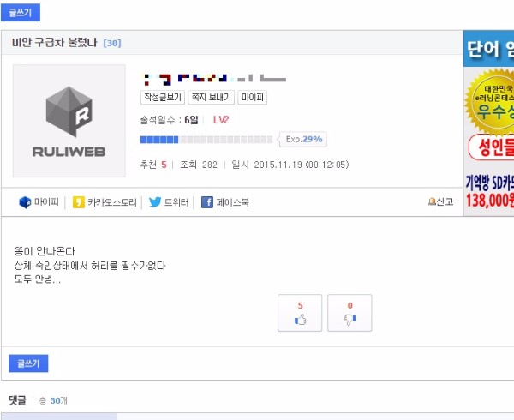514x420 pixels.
Task: Open the post title 미안 구급차 불렀다
Action: (55, 43)
